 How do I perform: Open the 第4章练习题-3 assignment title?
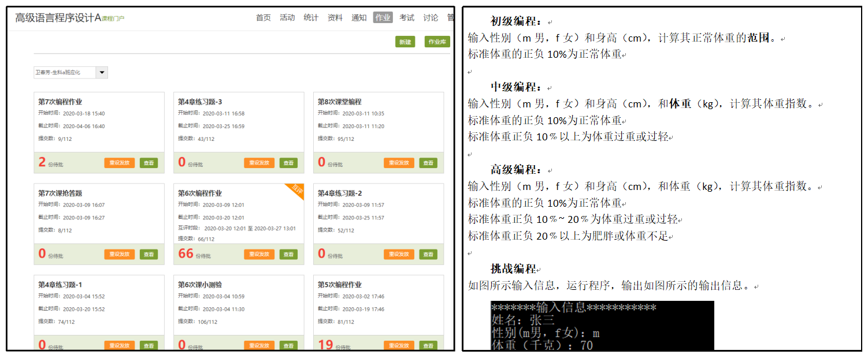(200, 102)
